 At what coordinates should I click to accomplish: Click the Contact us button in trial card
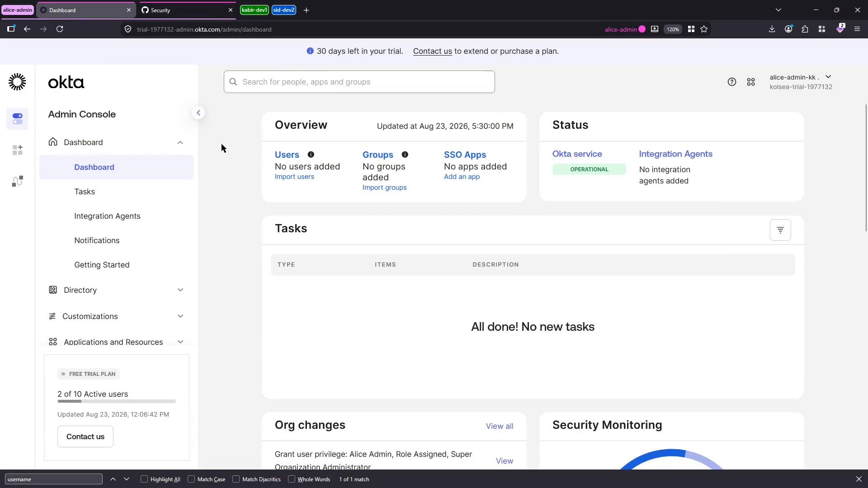[x=85, y=436]
